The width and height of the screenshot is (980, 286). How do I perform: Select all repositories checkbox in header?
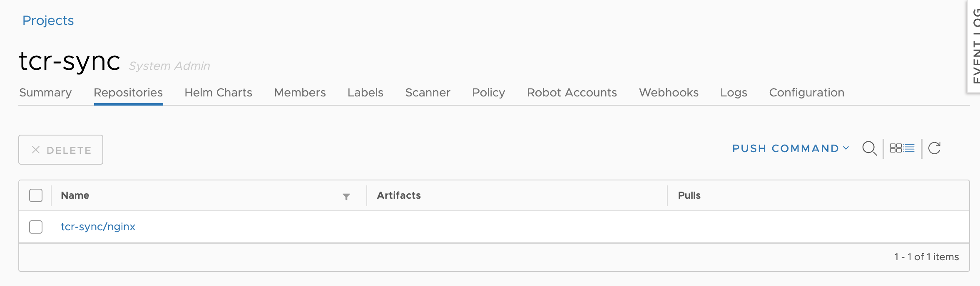36,195
